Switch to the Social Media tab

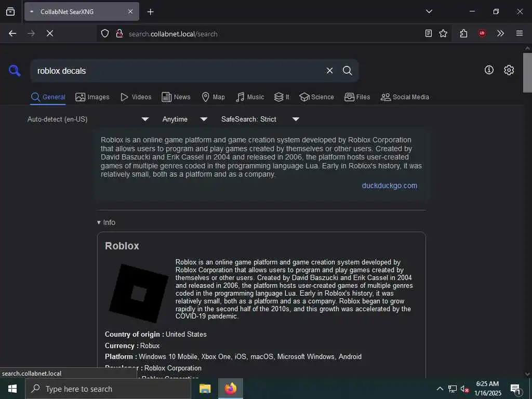405,97
